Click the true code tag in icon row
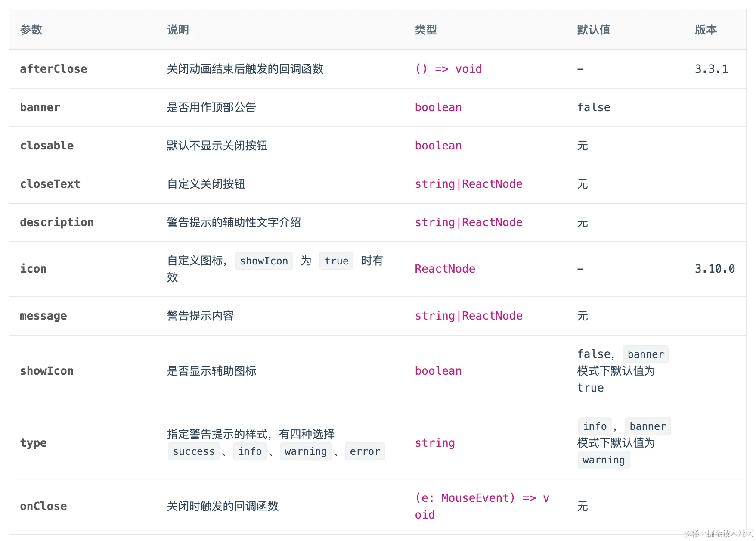The height and width of the screenshot is (541, 756). (x=336, y=261)
